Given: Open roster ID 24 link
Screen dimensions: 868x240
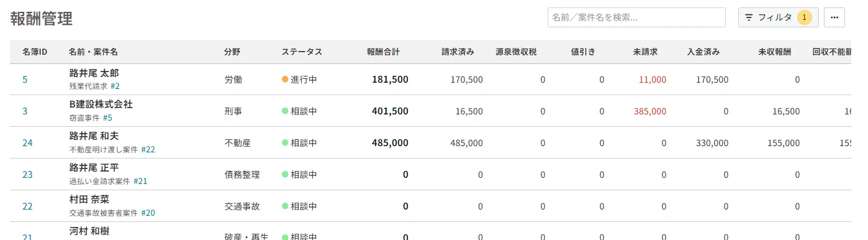Looking at the screenshot, I should (27, 143).
